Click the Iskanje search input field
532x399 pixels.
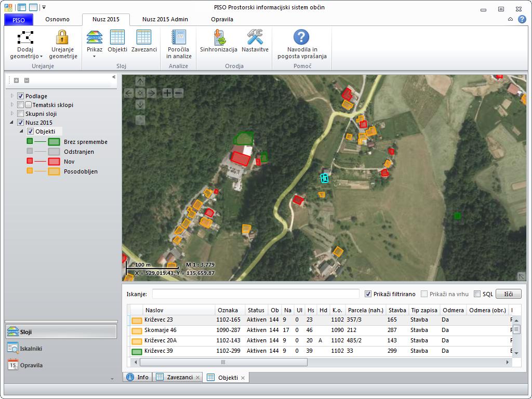point(256,294)
